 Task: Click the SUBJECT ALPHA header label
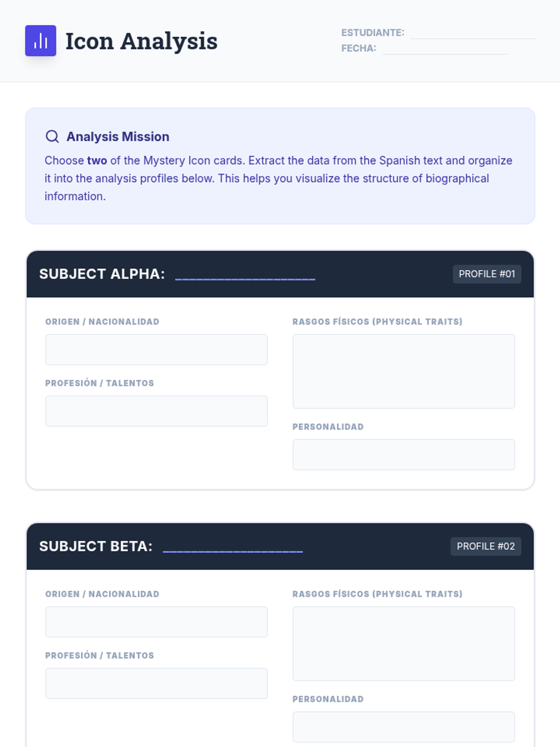click(x=102, y=274)
